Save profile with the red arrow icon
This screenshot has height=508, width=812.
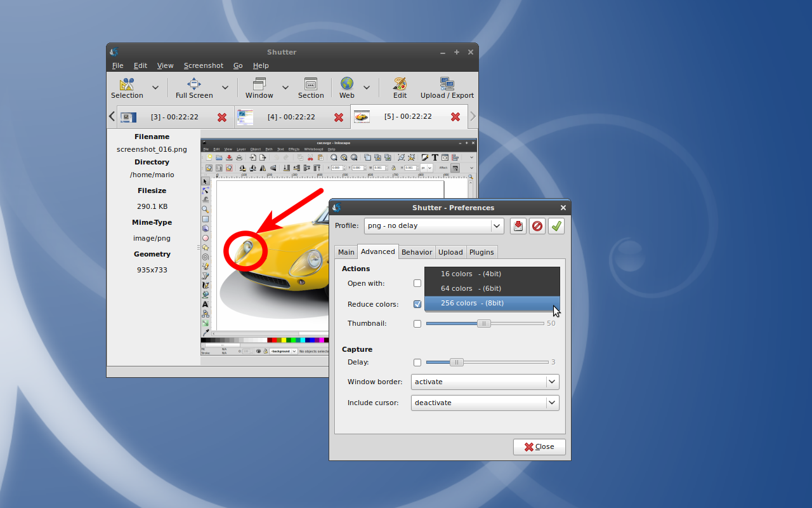(518, 226)
